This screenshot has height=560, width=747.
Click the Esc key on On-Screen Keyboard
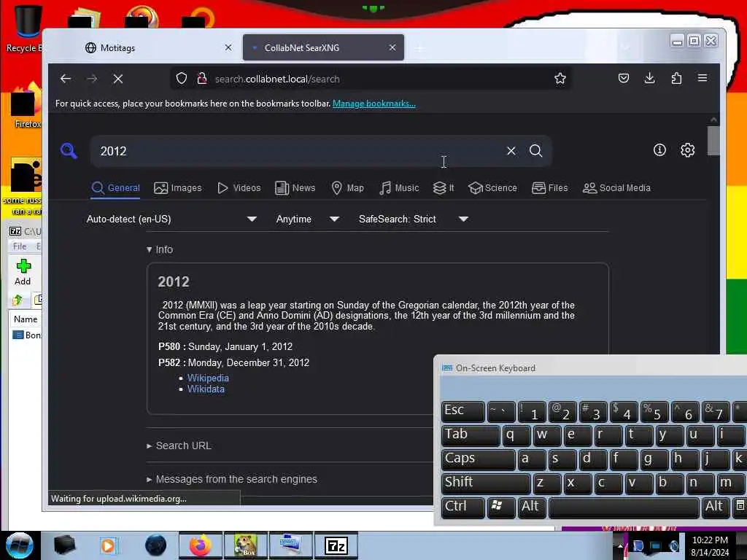pyautogui.click(x=463, y=411)
